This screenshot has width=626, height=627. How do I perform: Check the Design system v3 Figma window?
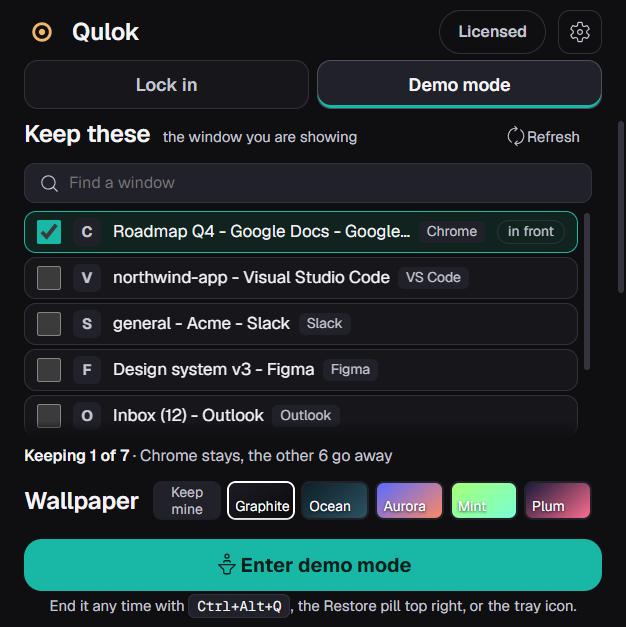[x=49, y=370]
